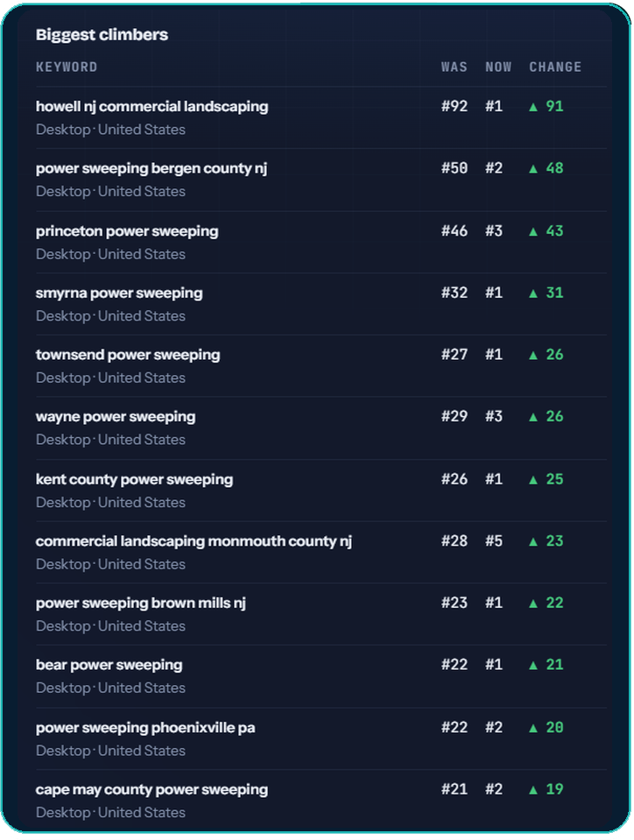Click the #21 previous rank value

pos(454,789)
